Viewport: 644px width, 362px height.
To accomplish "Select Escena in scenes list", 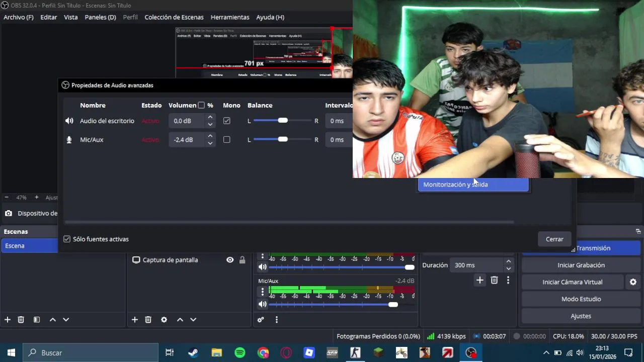I will [x=29, y=246].
